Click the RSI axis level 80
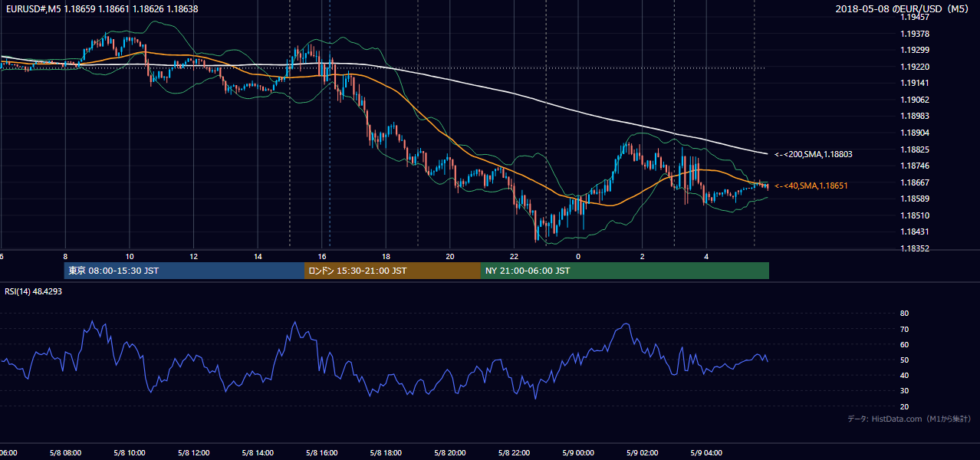The height and width of the screenshot is (460, 980). (904, 314)
